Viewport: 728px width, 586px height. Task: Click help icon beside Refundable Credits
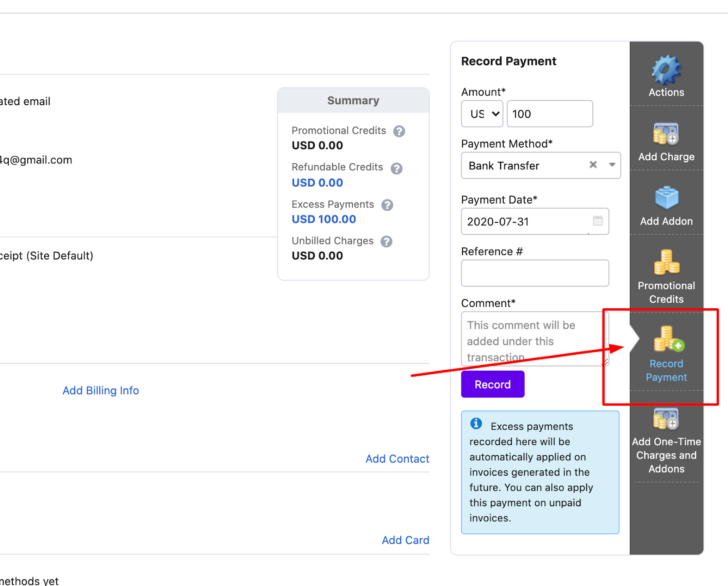coord(396,168)
